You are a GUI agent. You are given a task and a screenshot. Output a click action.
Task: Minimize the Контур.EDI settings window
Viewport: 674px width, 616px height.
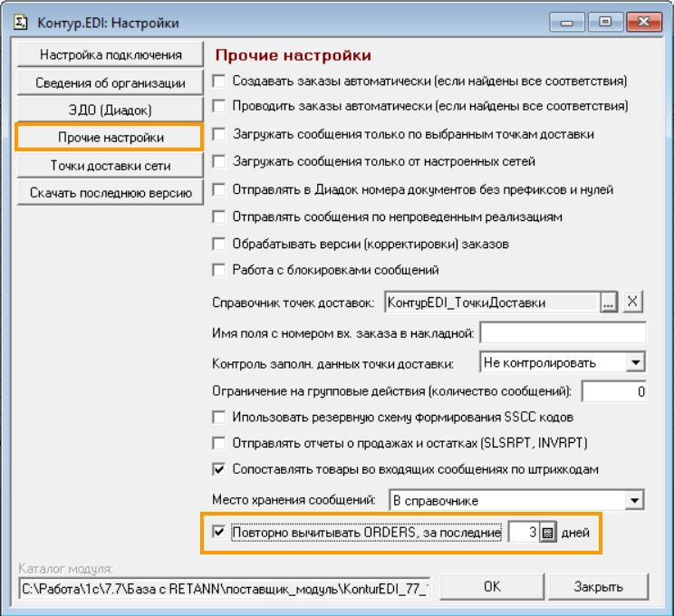(x=566, y=22)
